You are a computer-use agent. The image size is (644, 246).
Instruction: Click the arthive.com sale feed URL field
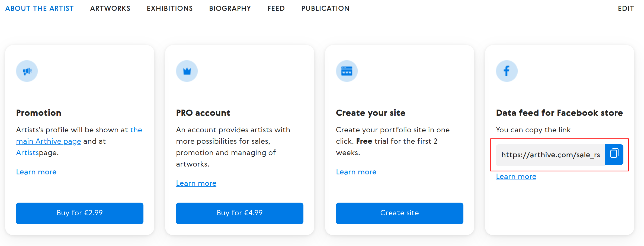coord(550,155)
